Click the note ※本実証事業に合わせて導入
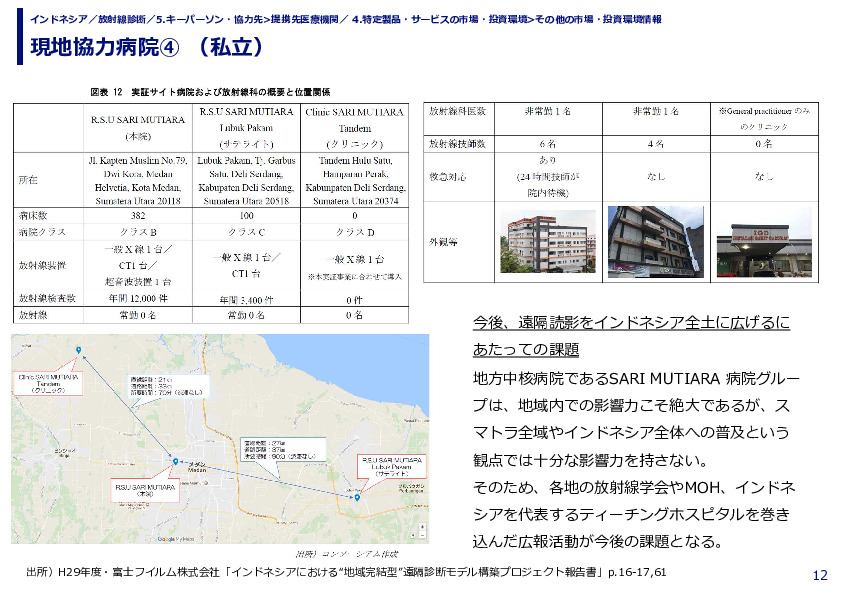Viewport: 842px width, 595px height. tap(354, 277)
